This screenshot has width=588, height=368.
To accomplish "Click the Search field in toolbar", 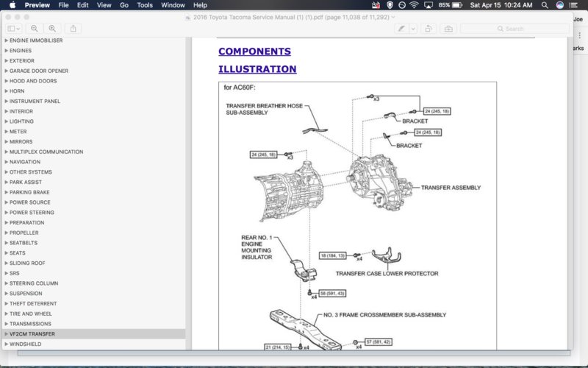I will (514, 29).
